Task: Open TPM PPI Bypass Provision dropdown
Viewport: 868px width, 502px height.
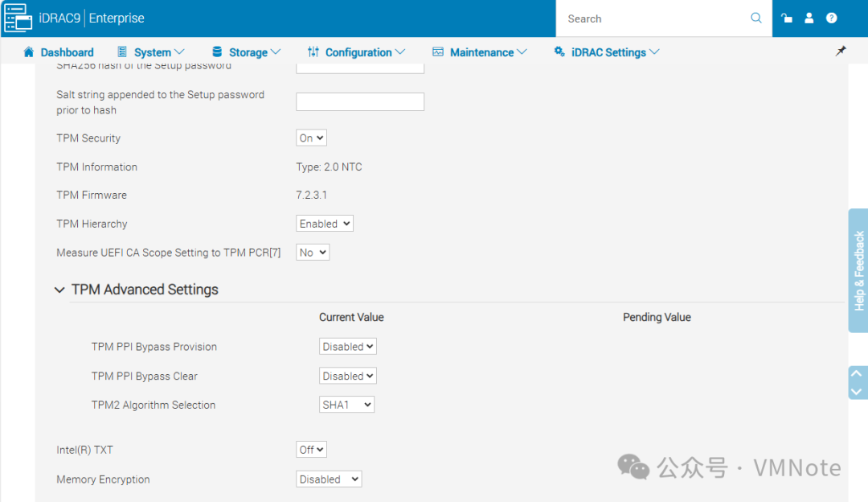Action: click(348, 347)
